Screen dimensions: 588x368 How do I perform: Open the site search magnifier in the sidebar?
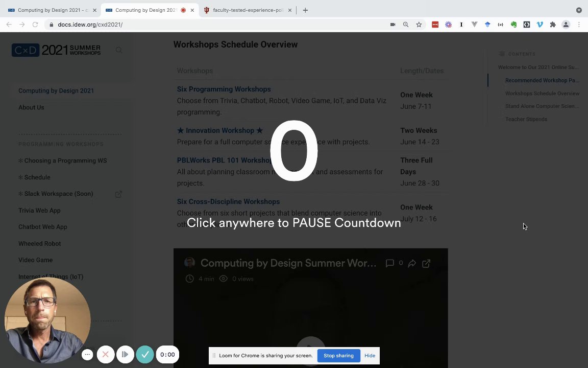(119, 50)
